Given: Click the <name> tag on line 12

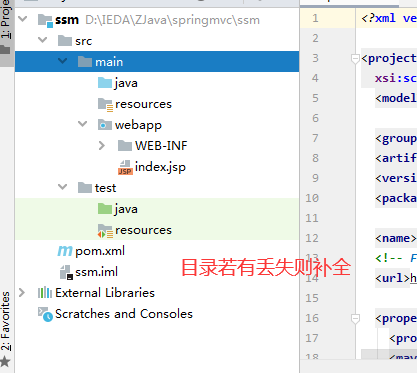Looking at the screenshot, I should click(396, 238).
